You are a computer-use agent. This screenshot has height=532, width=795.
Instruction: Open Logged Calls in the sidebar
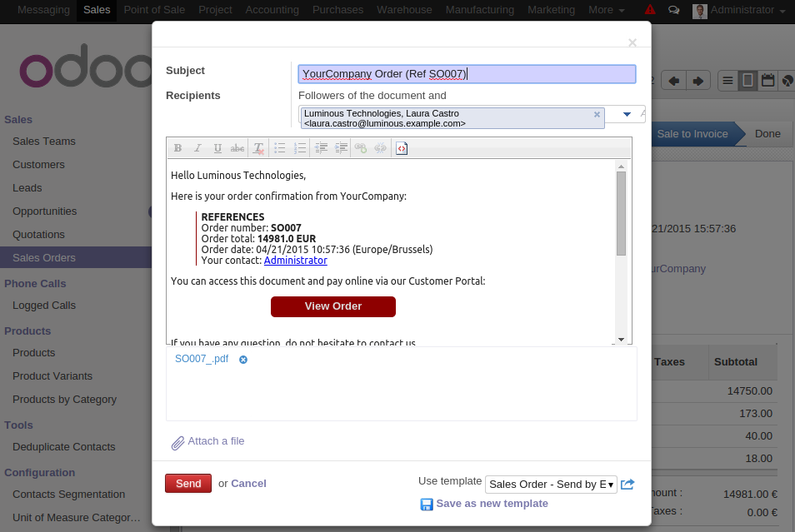tap(44, 306)
